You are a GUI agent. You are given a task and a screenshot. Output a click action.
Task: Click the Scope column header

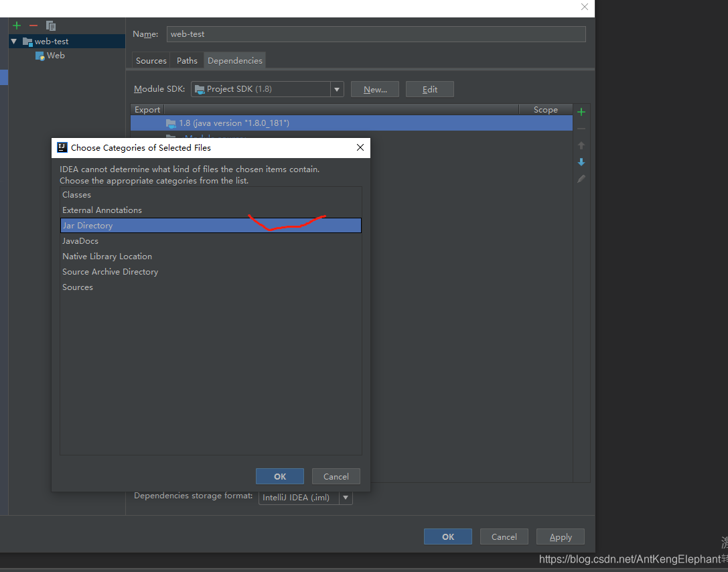point(546,110)
